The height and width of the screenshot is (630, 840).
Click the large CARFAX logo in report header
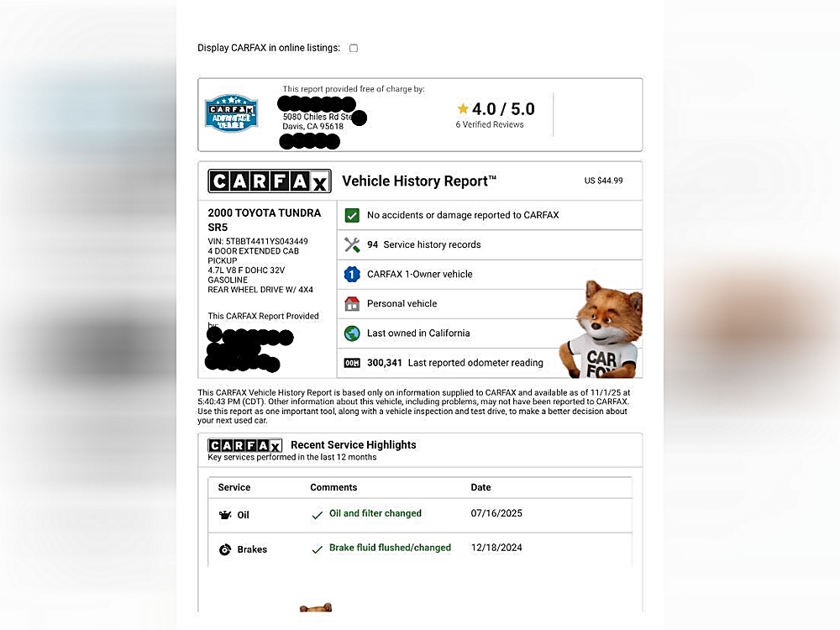pos(270,181)
